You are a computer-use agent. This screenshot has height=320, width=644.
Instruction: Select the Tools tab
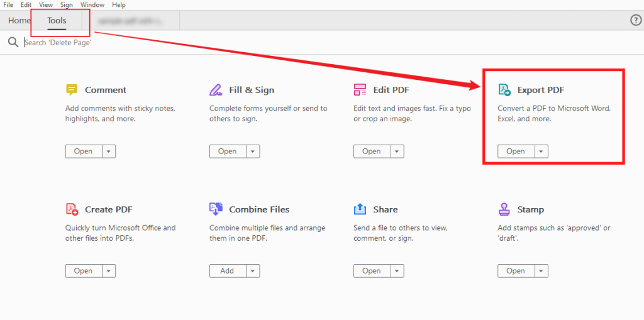tap(57, 20)
